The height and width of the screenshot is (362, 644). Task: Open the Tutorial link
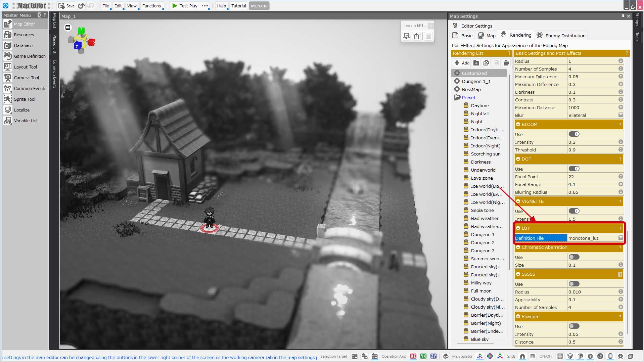point(238,6)
